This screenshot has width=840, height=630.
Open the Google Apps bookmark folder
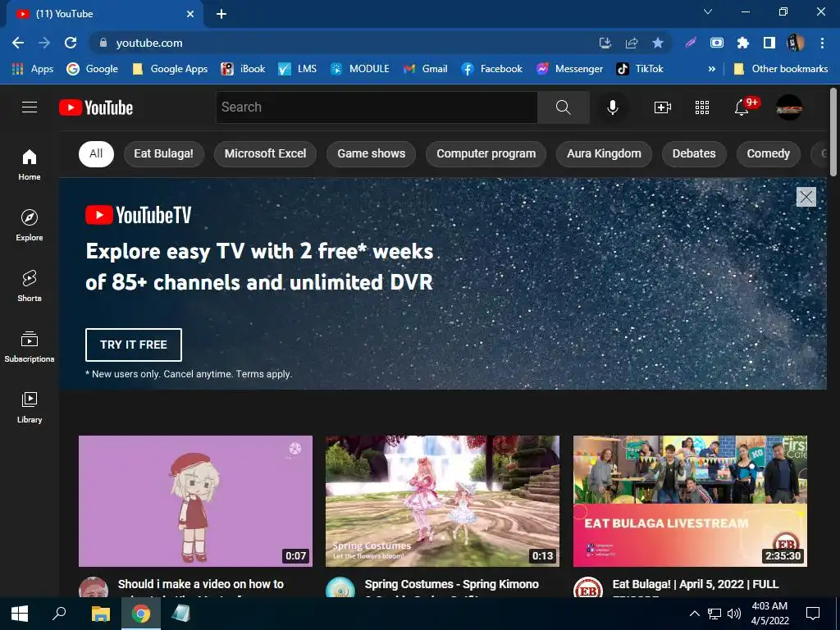click(x=170, y=69)
